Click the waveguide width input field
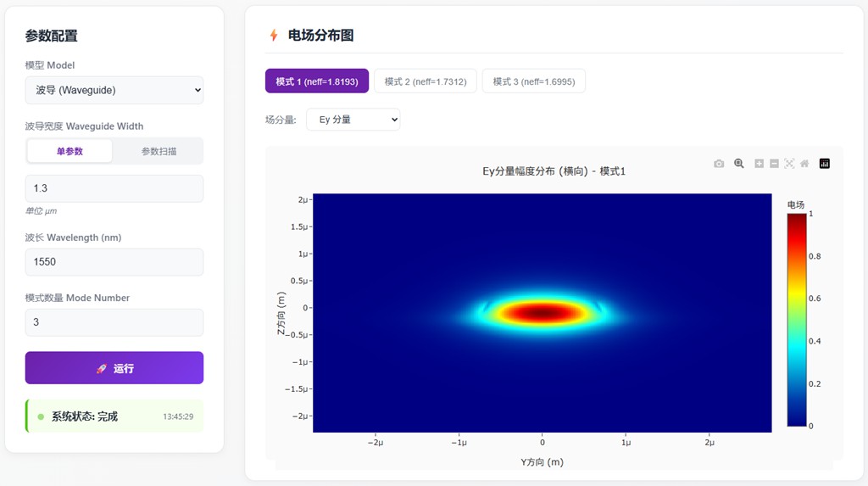Screen dimensions: 868x486 tap(114, 188)
